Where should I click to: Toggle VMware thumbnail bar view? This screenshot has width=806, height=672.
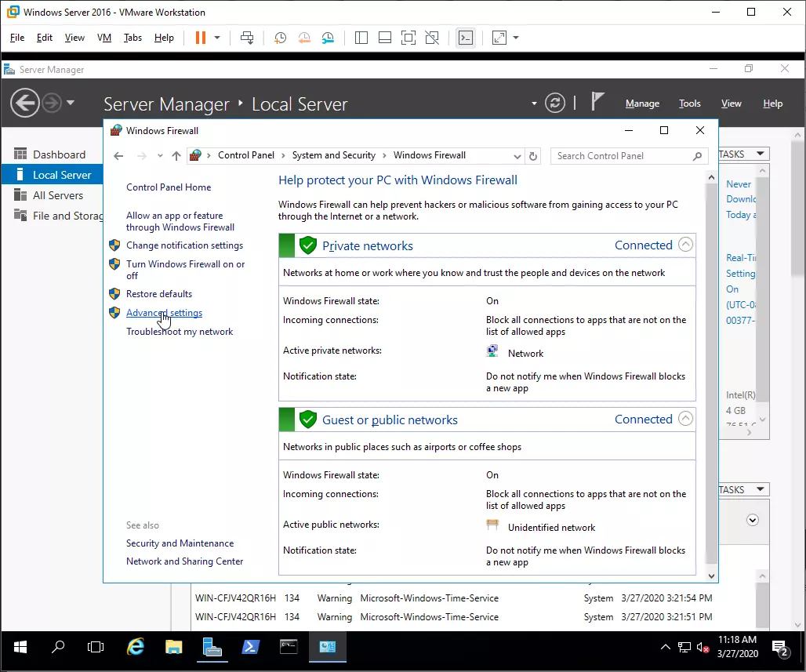[x=385, y=38]
